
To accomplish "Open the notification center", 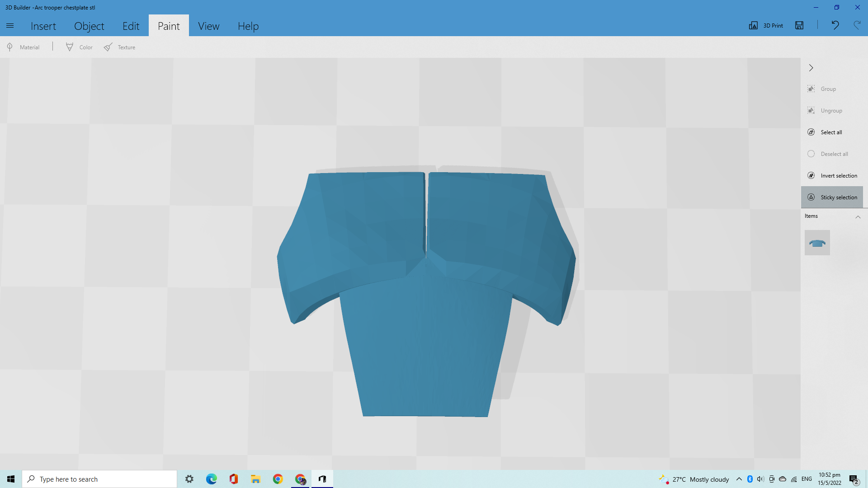I will point(854,479).
